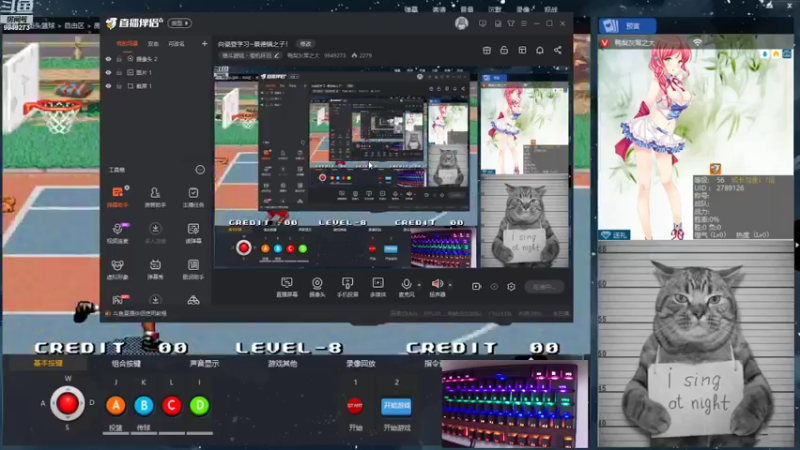800x450 pixels.
Task: Click the lock icon in header toolbar
Action: click(x=504, y=50)
